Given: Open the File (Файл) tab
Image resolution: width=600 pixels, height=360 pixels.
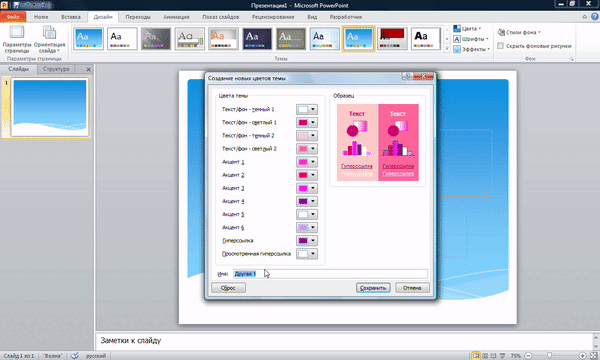Looking at the screenshot, I should [13, 17].
